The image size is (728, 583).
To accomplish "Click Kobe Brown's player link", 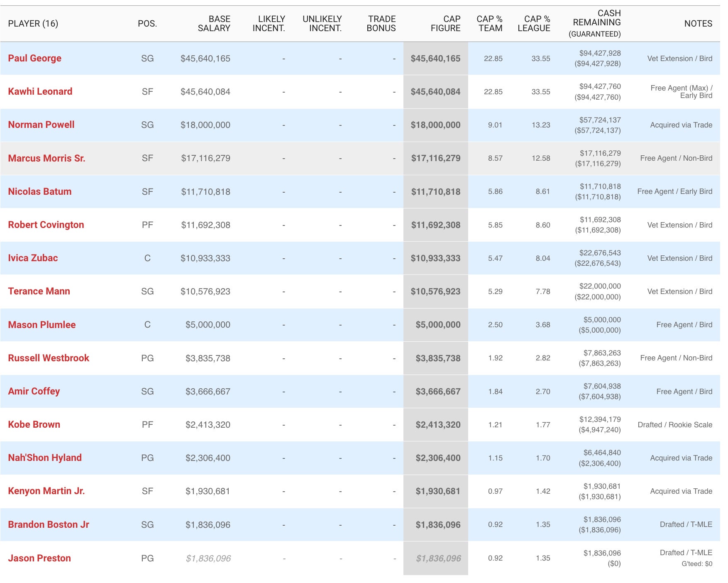I will click(x=34, y=424).
